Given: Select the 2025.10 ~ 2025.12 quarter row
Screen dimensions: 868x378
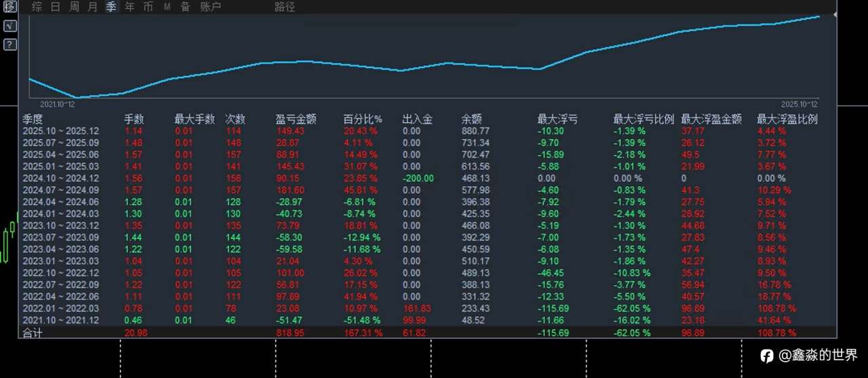Looking at the screenshot, I should coord(427,131).
